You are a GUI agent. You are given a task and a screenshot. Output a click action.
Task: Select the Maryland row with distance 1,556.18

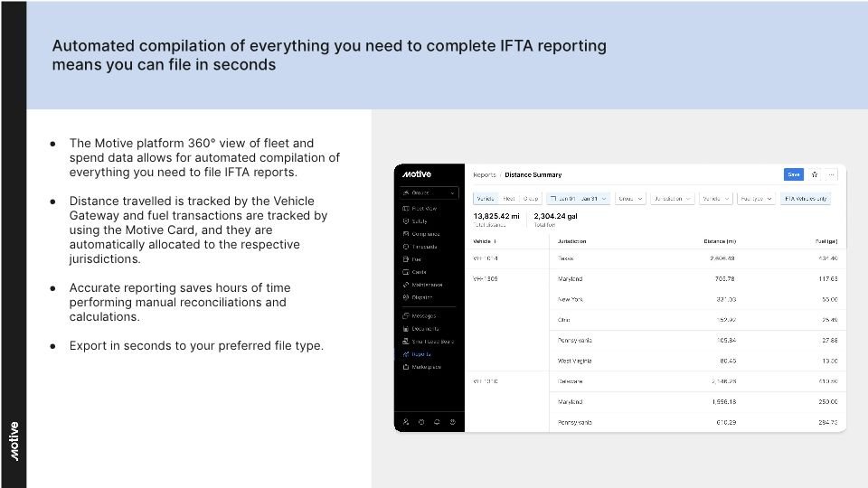coord(697,401)
